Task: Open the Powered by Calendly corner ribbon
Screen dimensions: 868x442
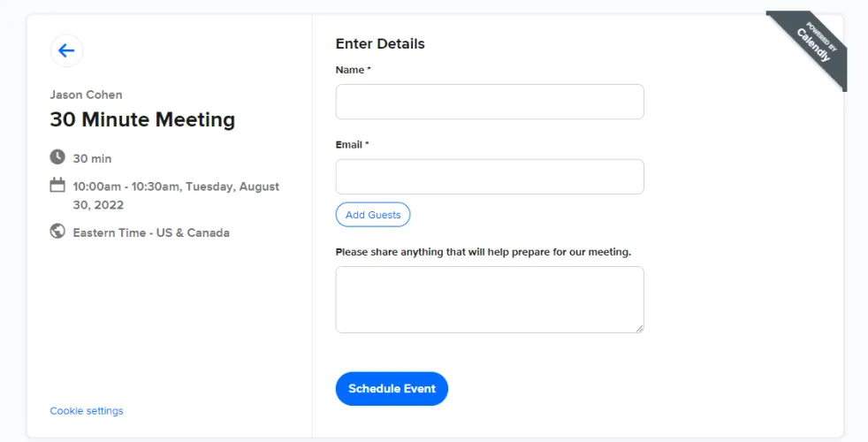Action: click(812, 47)
